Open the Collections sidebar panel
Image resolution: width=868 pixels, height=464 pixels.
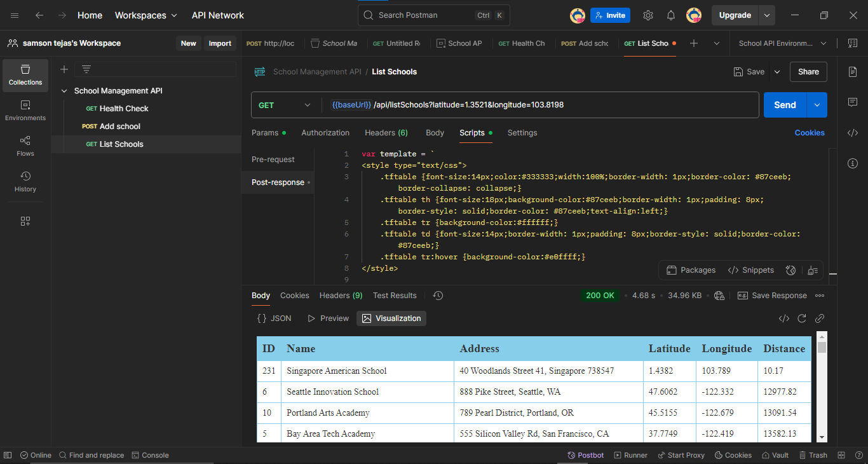[x=25, y=75]
